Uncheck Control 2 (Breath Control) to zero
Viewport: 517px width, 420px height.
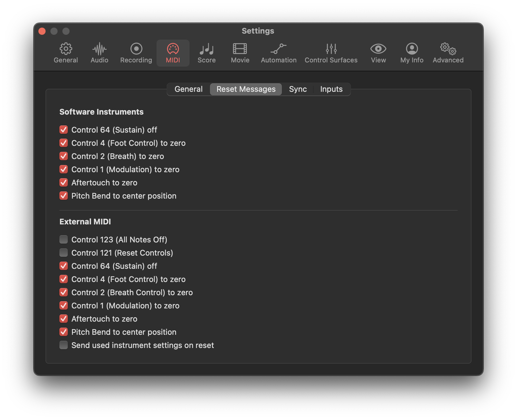[x=63, y=292]
